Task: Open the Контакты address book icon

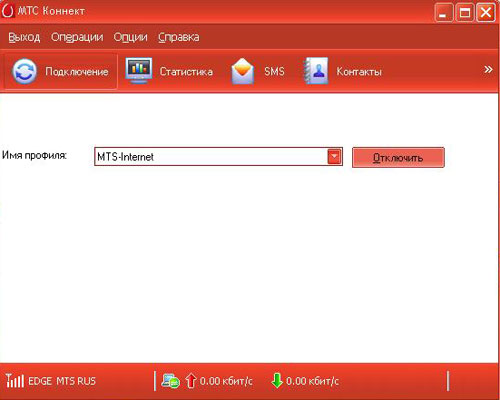Action: (316, 70)
